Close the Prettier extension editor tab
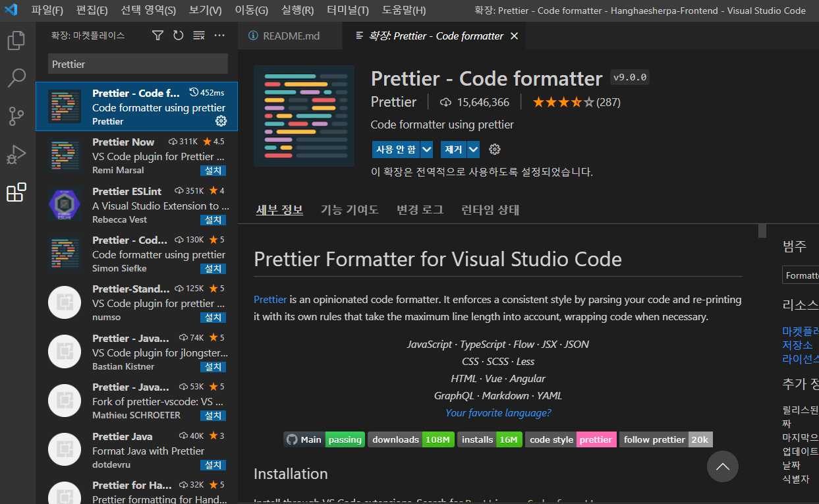The height and width of the screenshot is (504, 819). click(514, 36)
